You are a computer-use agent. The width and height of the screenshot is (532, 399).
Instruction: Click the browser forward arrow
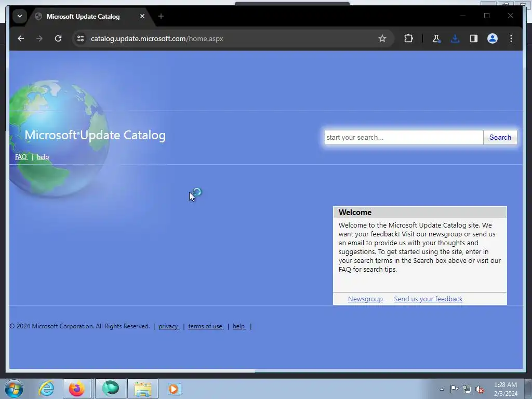[x=39, y=38]
